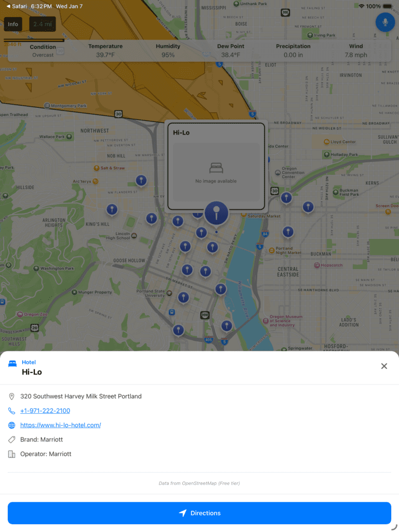399x532 pixels.
Task: Open the Info button on the map
Action: (13, 24)
